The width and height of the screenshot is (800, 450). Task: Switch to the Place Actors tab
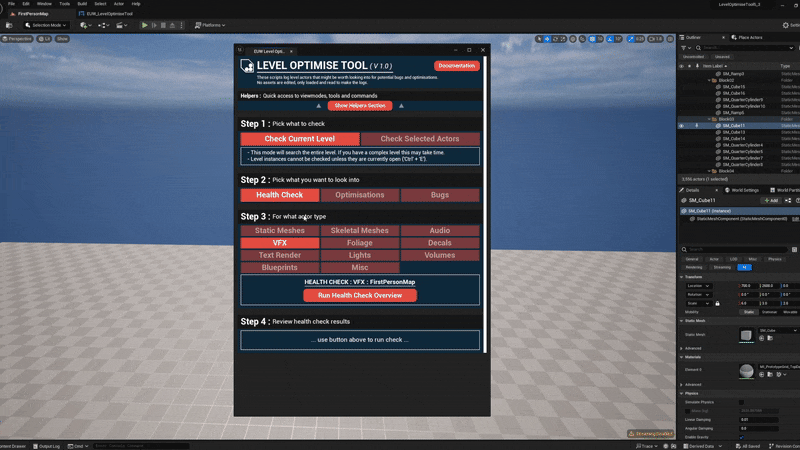pyautogui.click(x=747, y=37)
